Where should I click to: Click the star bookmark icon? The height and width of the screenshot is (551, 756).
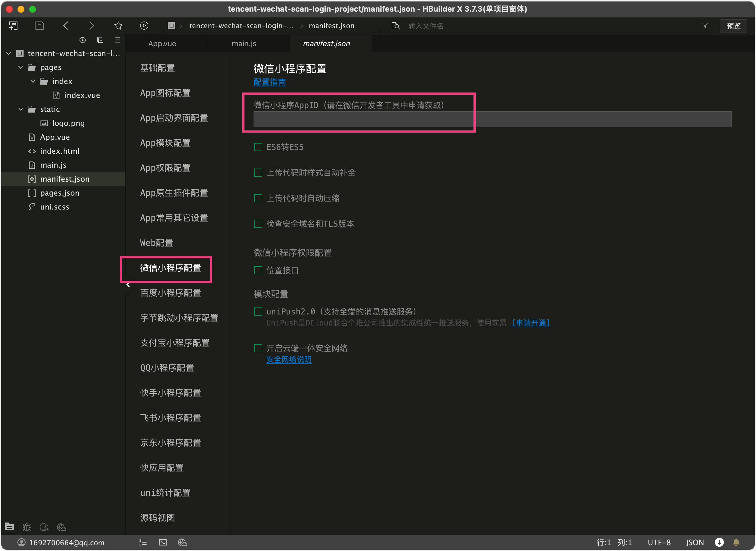tap(118, 26)
